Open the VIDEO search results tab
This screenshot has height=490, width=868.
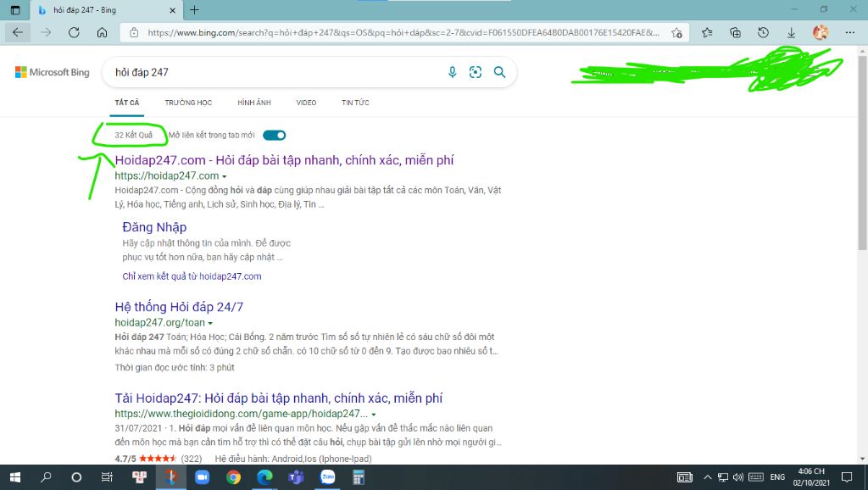pyautogui.click(x=306, y=102)
